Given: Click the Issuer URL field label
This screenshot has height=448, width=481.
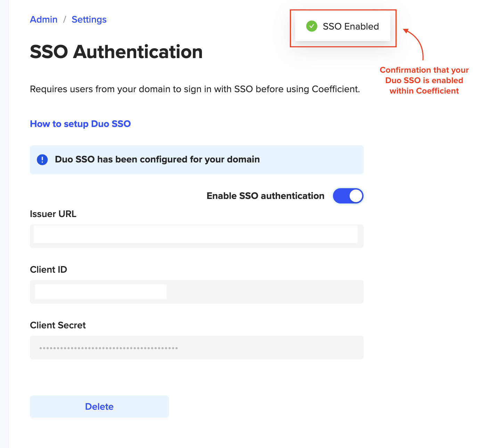Looking at the screenshot, I should (53, 214).
